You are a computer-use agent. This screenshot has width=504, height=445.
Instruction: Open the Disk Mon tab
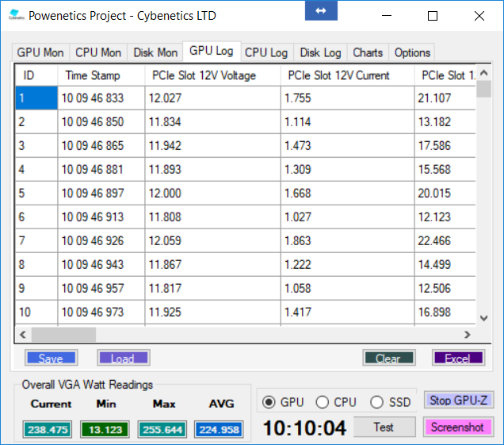coord(155,52)
